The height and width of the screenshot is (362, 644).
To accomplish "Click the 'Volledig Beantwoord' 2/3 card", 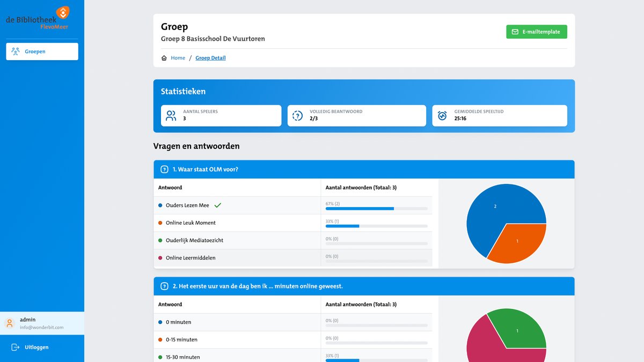I will click(x=357, y=115).
